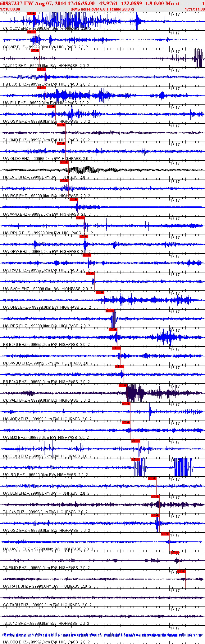This screenshot has width=205, height=644.
Task: Click red pick marker on UW.GHW trace
Action: coord(100,292)
